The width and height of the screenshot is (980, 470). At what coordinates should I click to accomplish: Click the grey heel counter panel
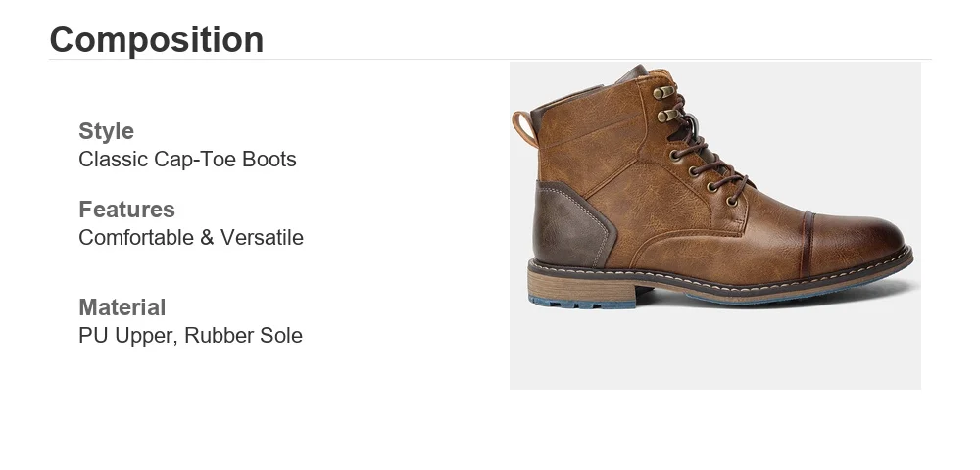[x=570, y=224]
